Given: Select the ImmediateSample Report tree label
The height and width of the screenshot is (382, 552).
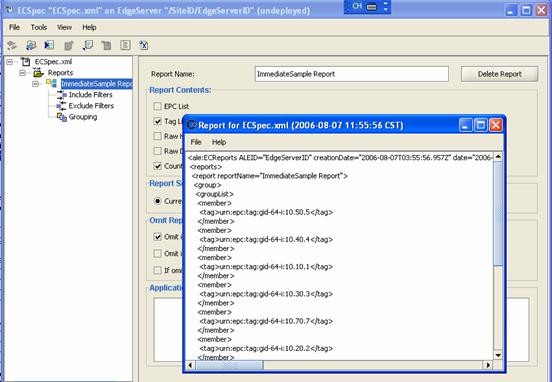Looking at the screenshot, I should pos(96,84).
